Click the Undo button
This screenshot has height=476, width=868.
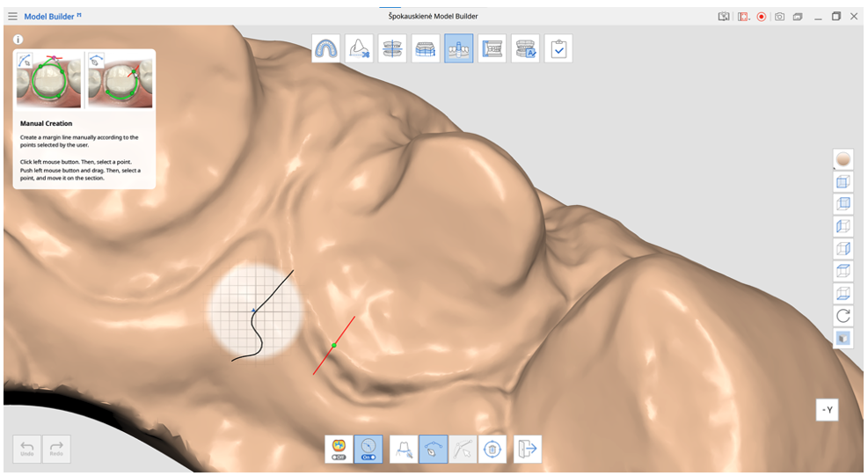coord(27,449)
